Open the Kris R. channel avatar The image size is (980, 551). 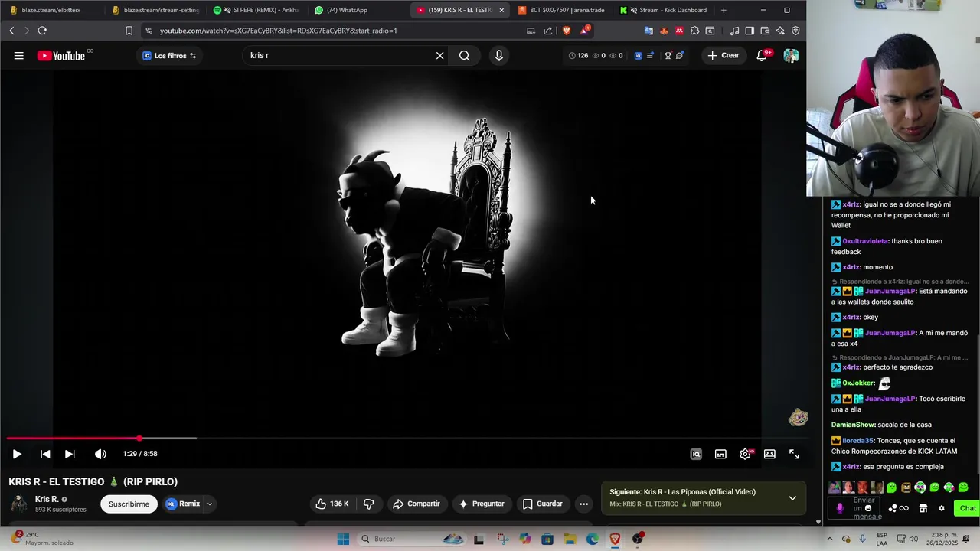18,504
